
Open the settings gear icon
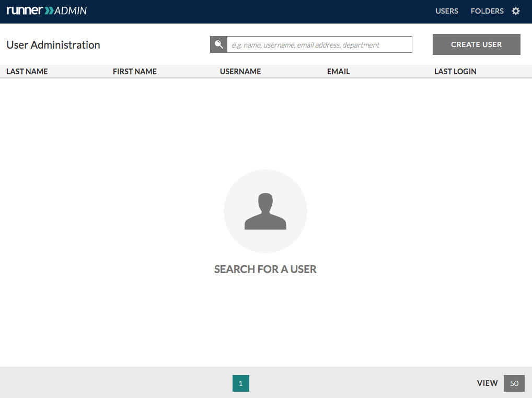click(x=516, y=11)
